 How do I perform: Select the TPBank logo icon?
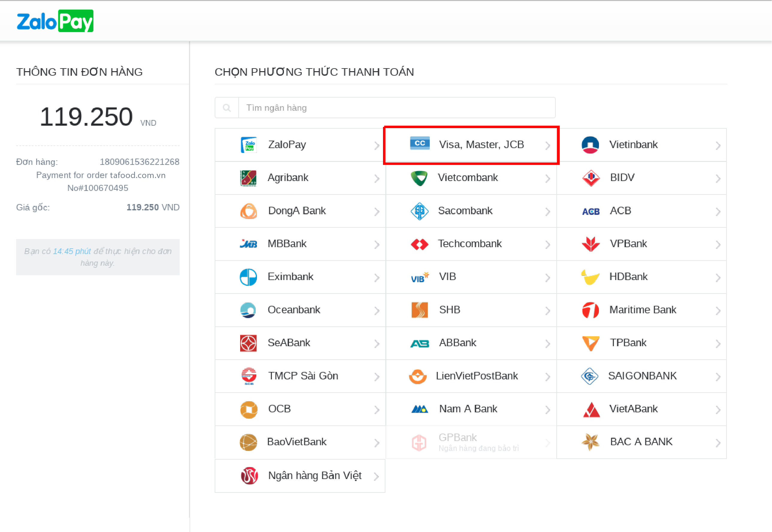591,343
